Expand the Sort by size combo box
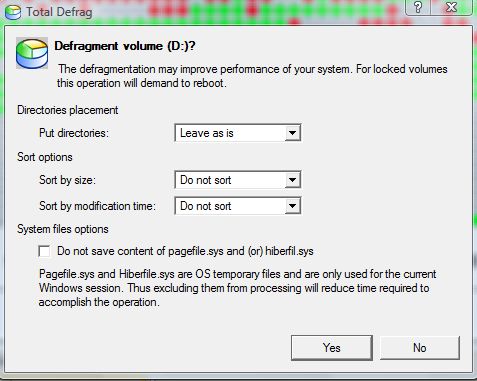477x381 pixels. (238, 180)
